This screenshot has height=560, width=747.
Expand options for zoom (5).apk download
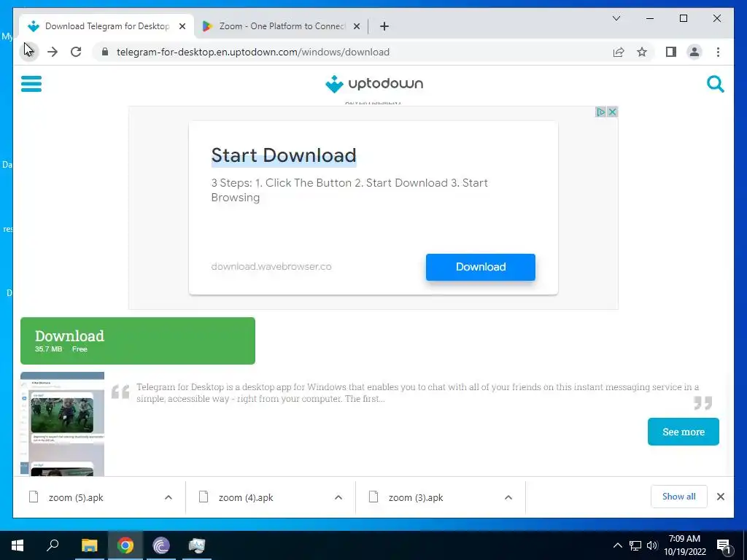click(169, 497)
